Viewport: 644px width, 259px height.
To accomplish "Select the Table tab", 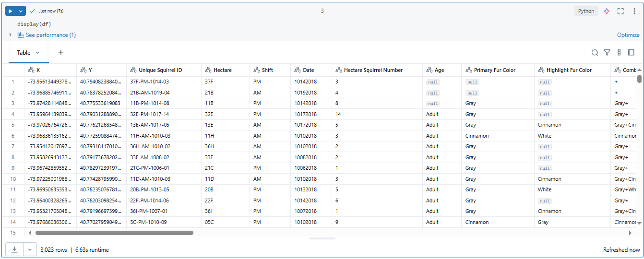I will (24, 53).
